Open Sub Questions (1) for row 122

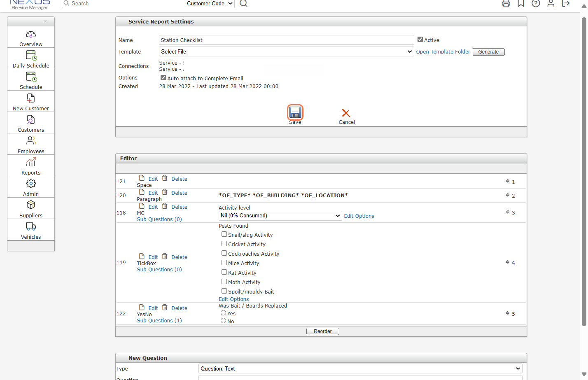coord(159,320)
